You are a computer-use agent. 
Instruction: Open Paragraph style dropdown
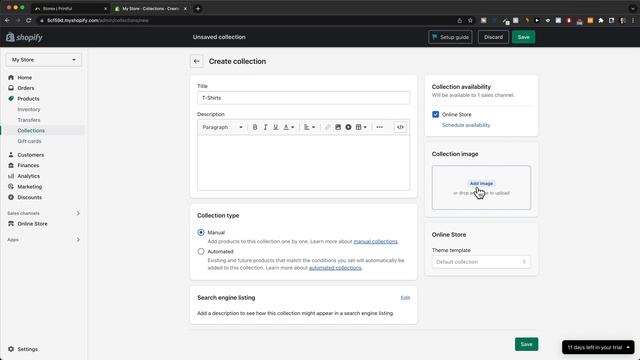[222, 127]
